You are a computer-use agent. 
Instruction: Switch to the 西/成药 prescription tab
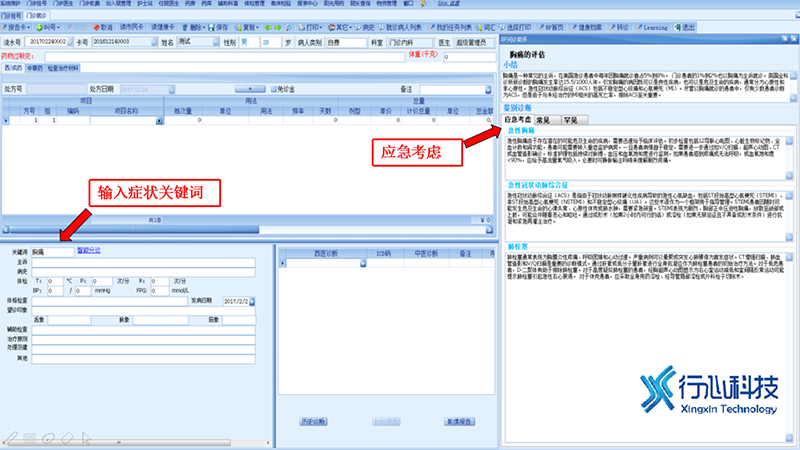[13, 68]
